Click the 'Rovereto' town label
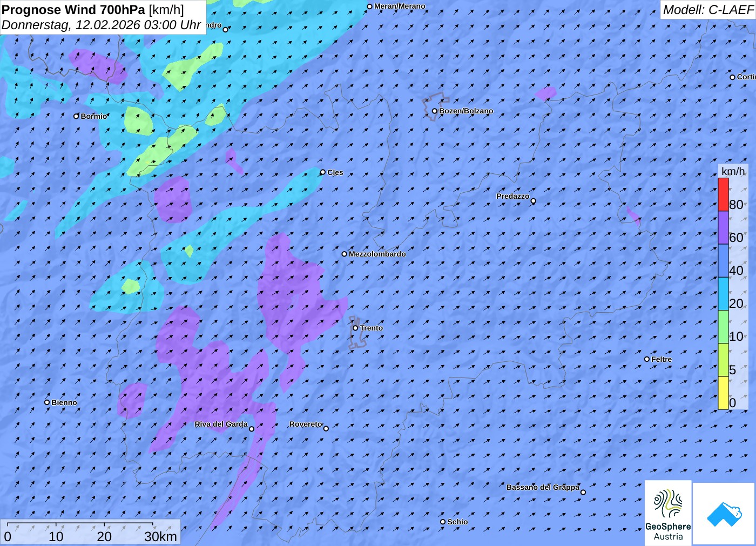Viewport: 756px width, 546px height. [306, 424]
